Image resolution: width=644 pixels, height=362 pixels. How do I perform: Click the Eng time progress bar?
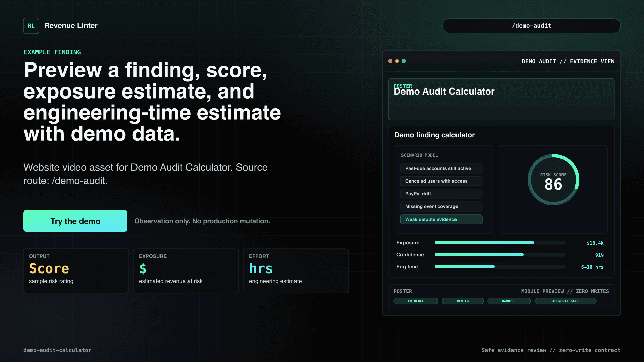[500, 267]
